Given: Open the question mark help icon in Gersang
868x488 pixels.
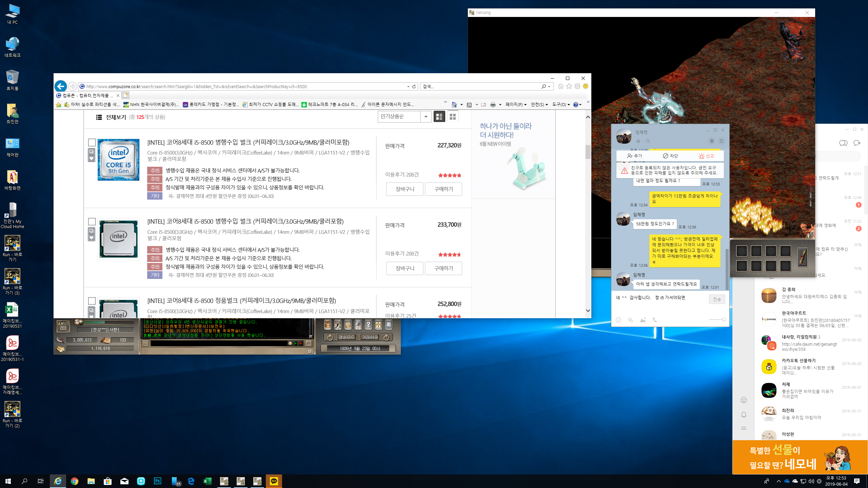Looking at the screenshot, I should (368, 325).
